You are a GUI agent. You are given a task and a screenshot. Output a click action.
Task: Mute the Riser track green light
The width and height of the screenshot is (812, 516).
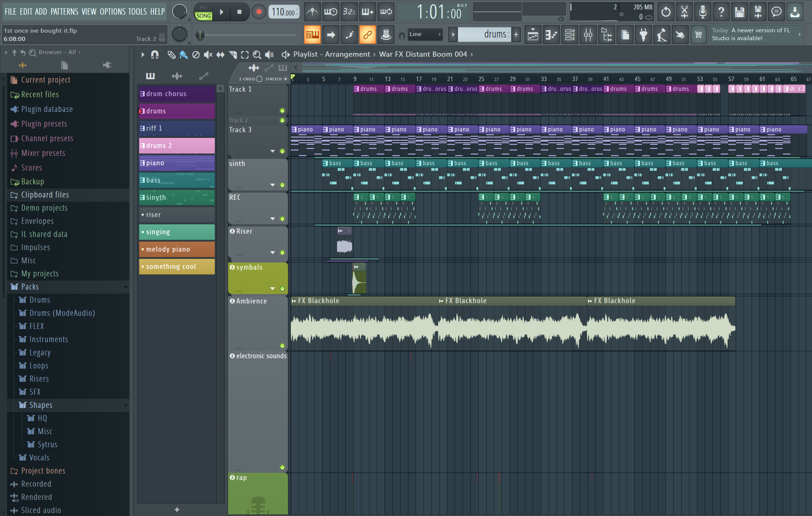tap(282, 252)
